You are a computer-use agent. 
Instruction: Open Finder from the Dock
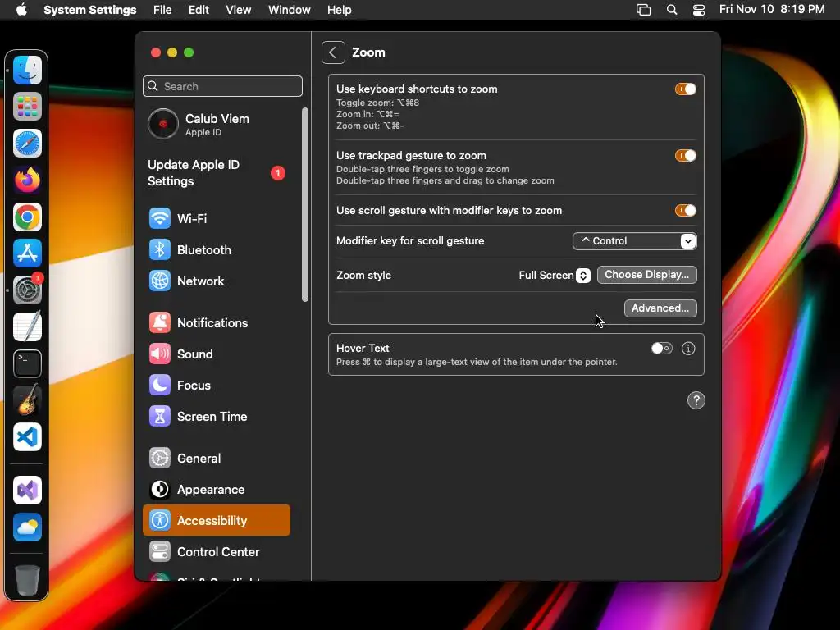[27, 70]
